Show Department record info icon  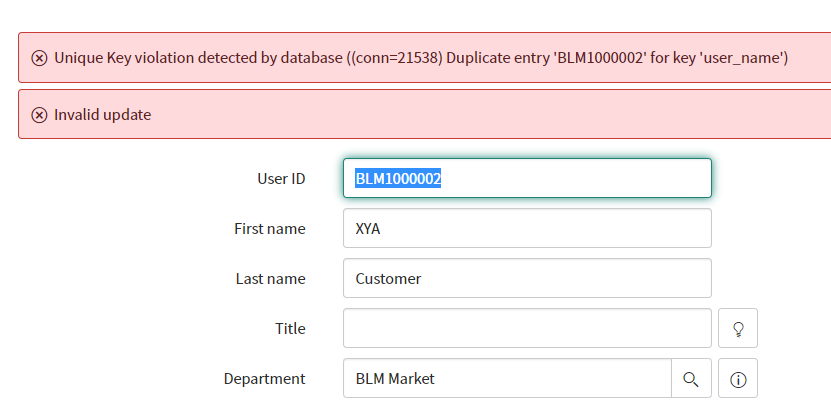coord(738,378)
